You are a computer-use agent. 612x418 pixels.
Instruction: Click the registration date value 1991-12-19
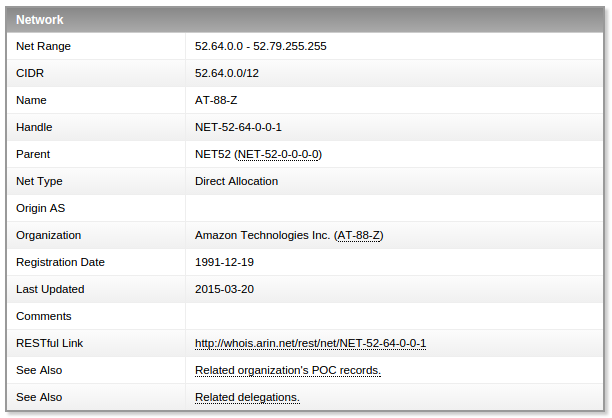(x=223, y=263)
